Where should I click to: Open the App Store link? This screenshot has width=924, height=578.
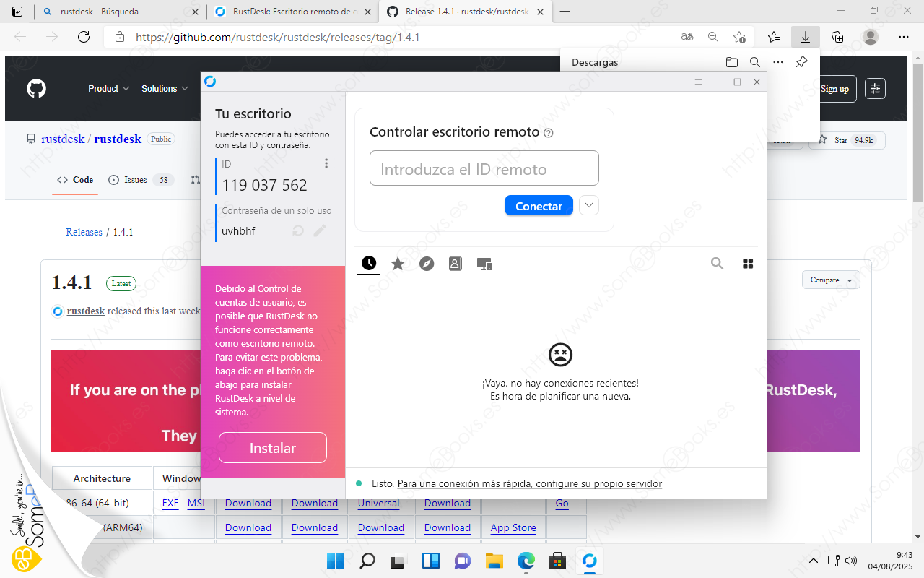(x=513, y=528)
